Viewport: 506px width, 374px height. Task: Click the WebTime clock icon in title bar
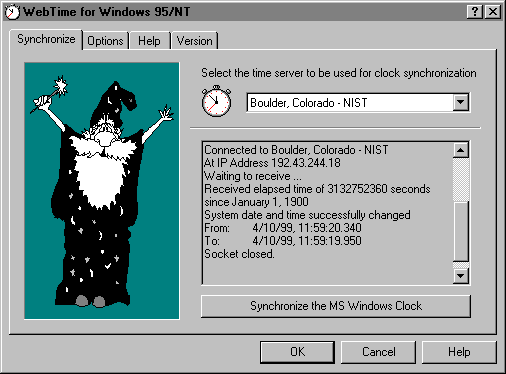[12, 12]
